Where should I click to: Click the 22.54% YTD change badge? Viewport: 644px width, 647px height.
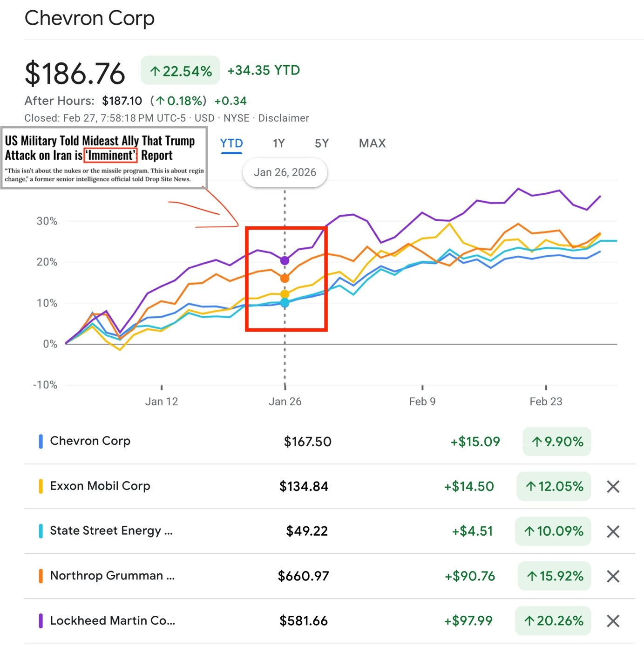coord(180,70)
